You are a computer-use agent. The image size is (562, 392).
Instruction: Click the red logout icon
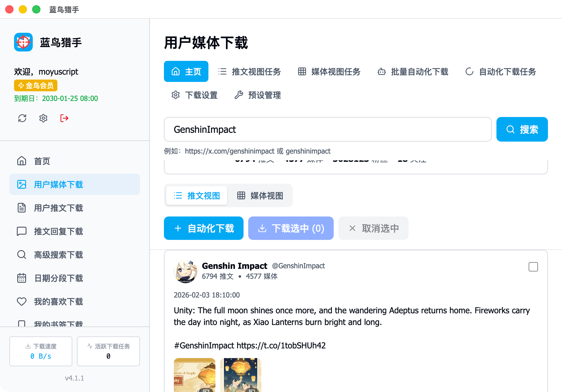(x=64, y=118)
